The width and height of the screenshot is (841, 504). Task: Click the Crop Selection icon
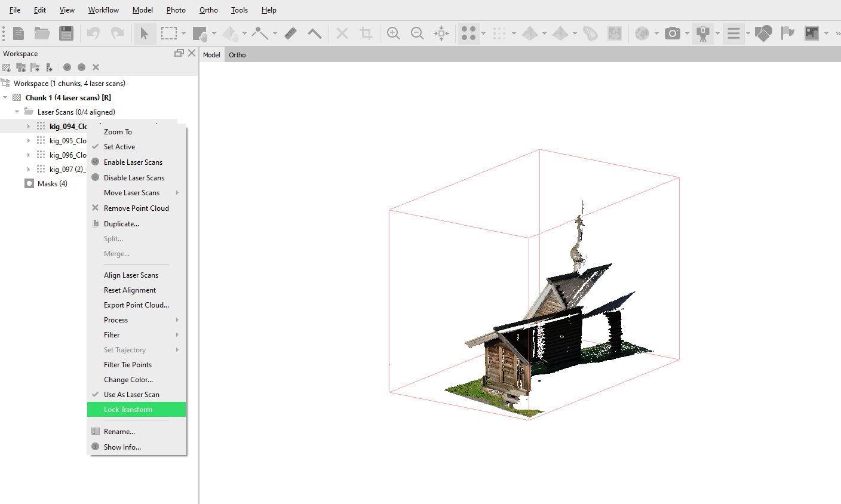[x=366, y=33]
